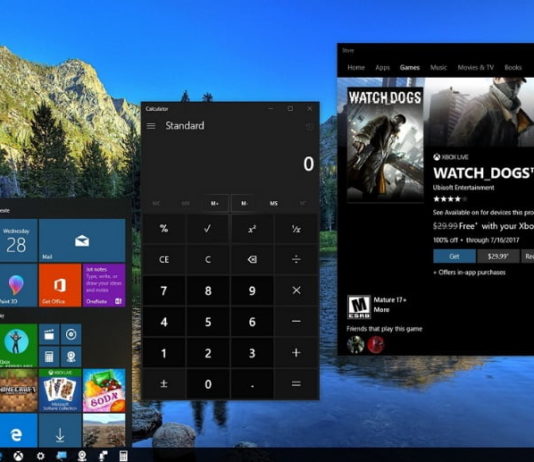The width and height of the screenshot is (534, 462).
Task: Click the percent key in Calculator
Action: (164, 229)
